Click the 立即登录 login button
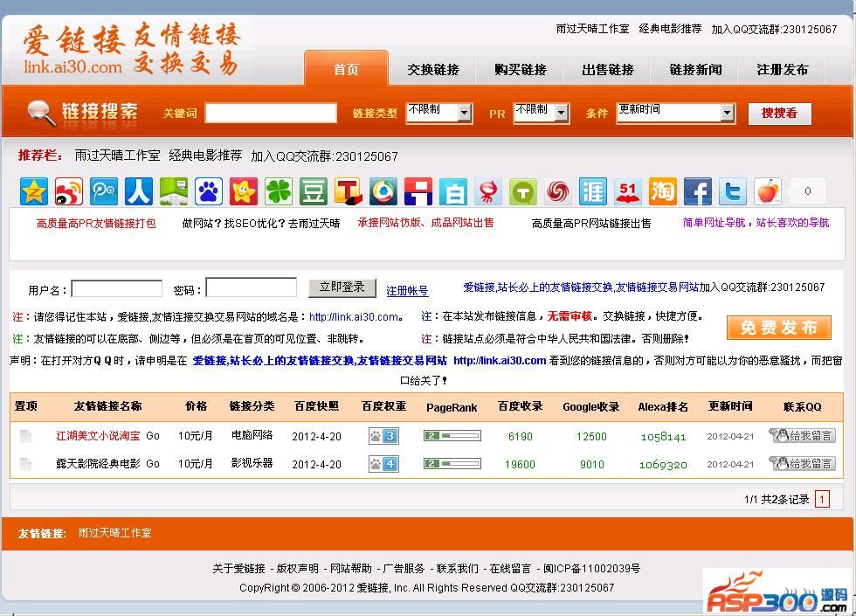 tap(342, 287)
